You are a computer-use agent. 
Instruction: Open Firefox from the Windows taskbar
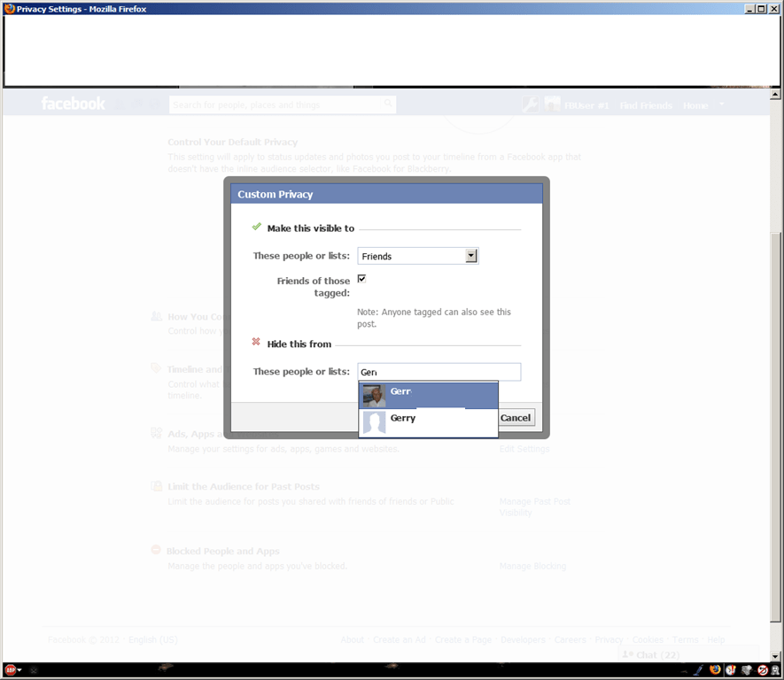click(714, 669)
